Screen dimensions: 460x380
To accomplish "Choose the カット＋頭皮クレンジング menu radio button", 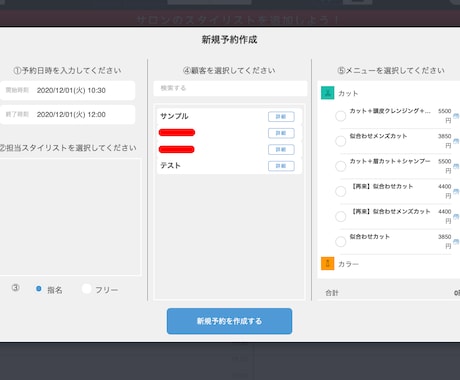I will (x=340, y=116).
